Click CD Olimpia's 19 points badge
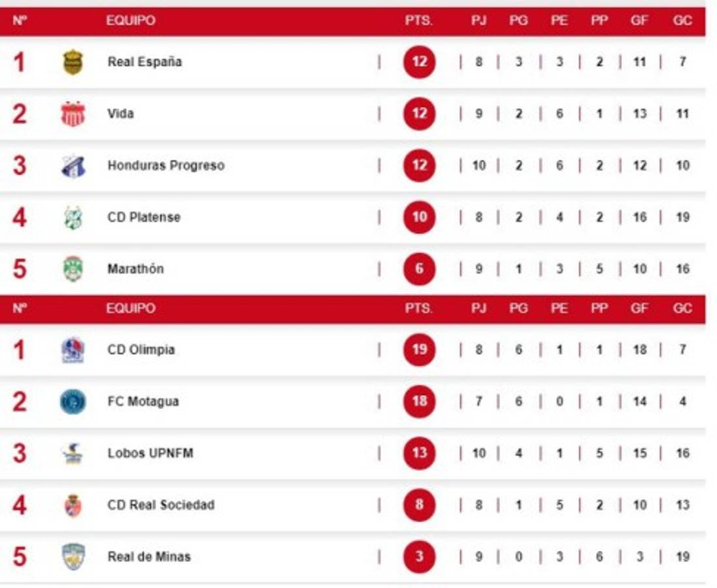 (x=419, y=350)
